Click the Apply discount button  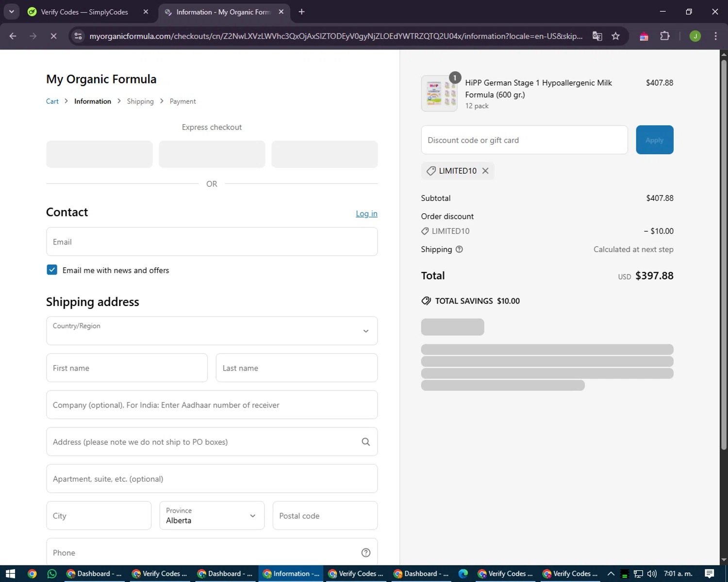(x=654, y=140)
